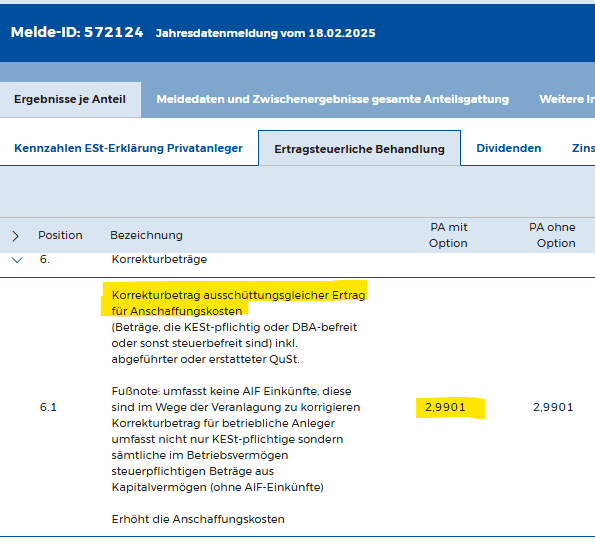Screen dimensions: 595x548
Task: Click the PA mit Option header
Action: (x=448, y=235)
